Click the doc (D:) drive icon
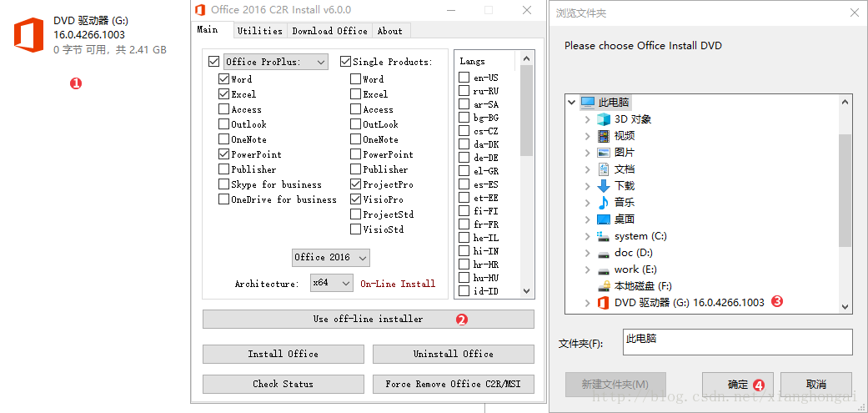 pyautogui.click(x=604, y=254)
